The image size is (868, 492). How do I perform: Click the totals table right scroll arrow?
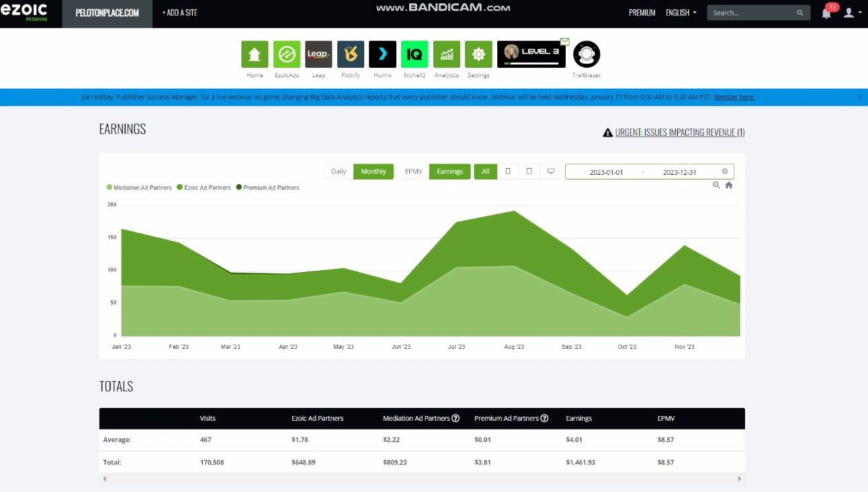pos(740,479)
